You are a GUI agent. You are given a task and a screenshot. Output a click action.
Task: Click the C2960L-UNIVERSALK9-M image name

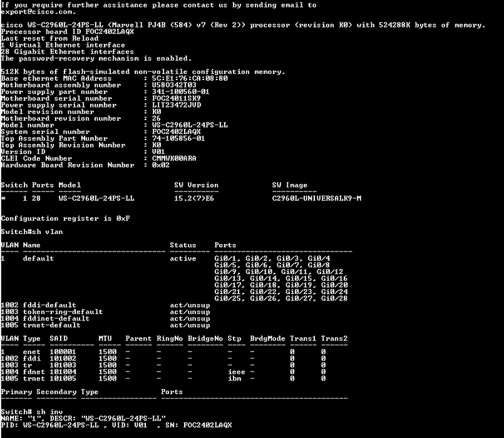[x=317, y=199]
